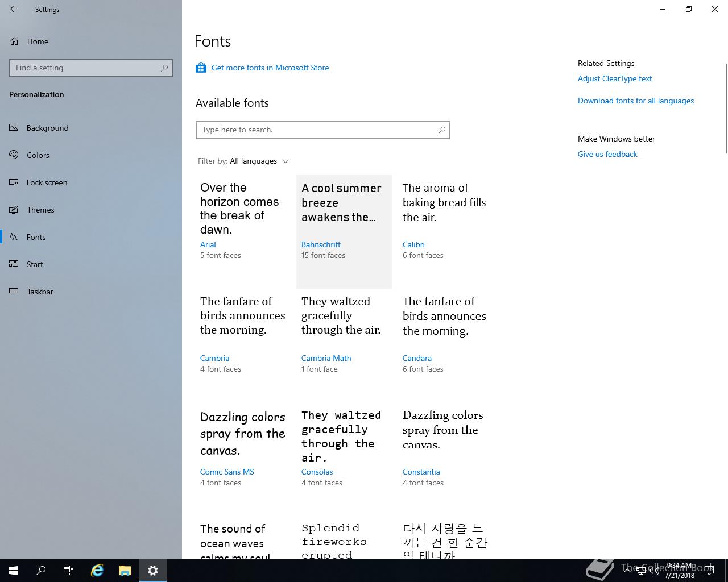Click the search magnifier in Find a setting
Screen dimensions: 728x582
164,68
